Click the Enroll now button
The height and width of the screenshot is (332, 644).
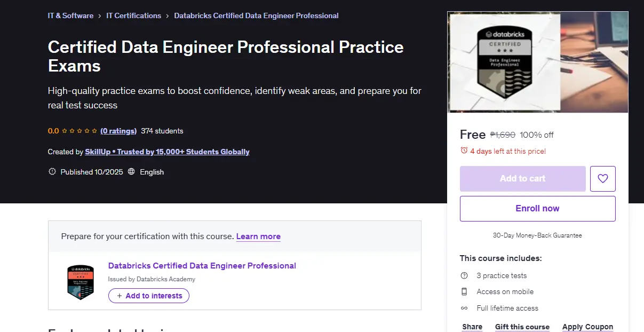tap(538, 209)
